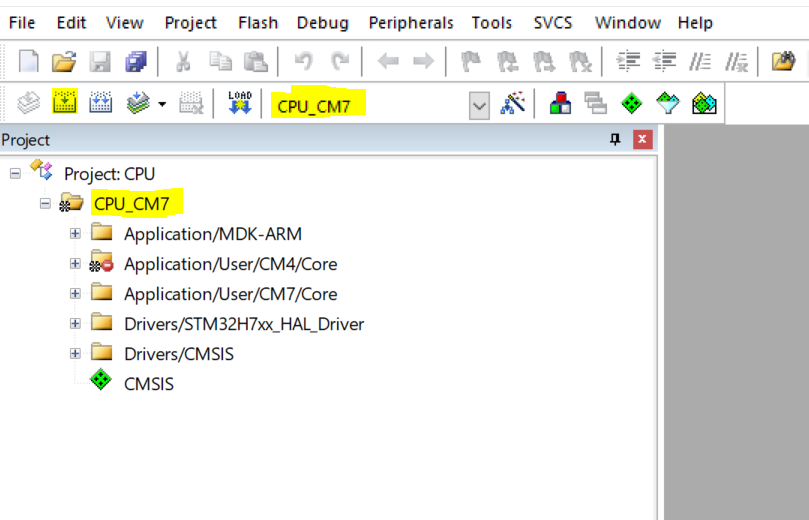The width and height of the screenshot is (809, 520).
Task: Uncomment selection icon
Action: pyautogui.click(x=736, y=62)
